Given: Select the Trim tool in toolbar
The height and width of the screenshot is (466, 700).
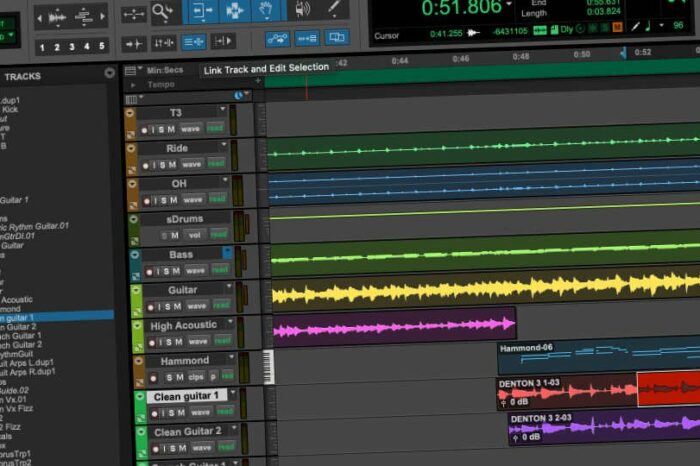Looking at the screenshot, I should pyautogui.click(x=201, y=11).
